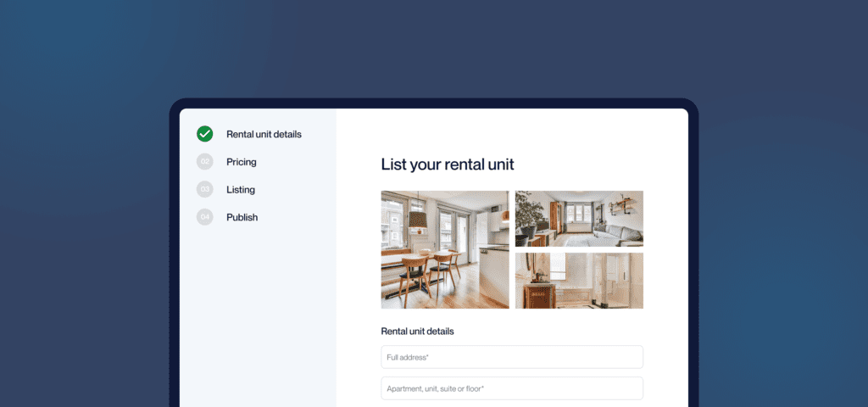Click the 02 step circle

click(x=205, y=162)
